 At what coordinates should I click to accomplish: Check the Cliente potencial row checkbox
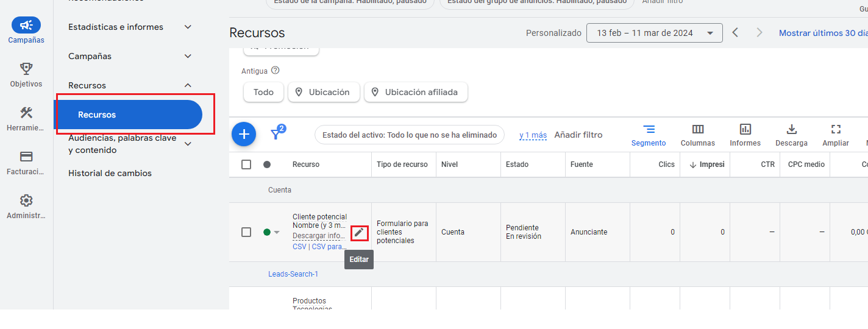pyautogui.click(x=246, y=232)
